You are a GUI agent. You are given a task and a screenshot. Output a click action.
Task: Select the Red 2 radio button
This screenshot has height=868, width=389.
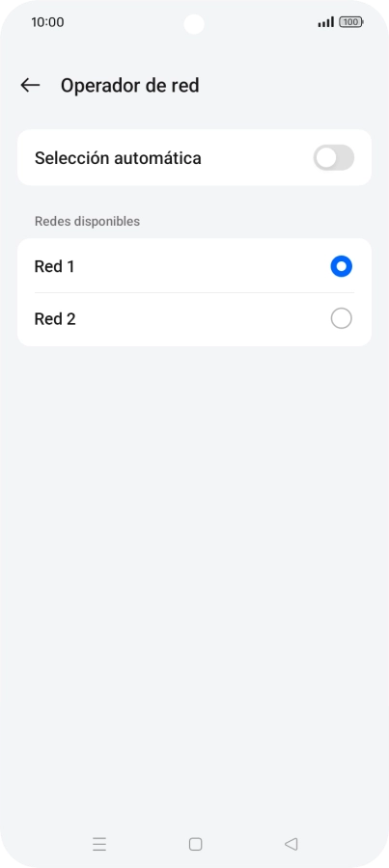click(342, 319)
